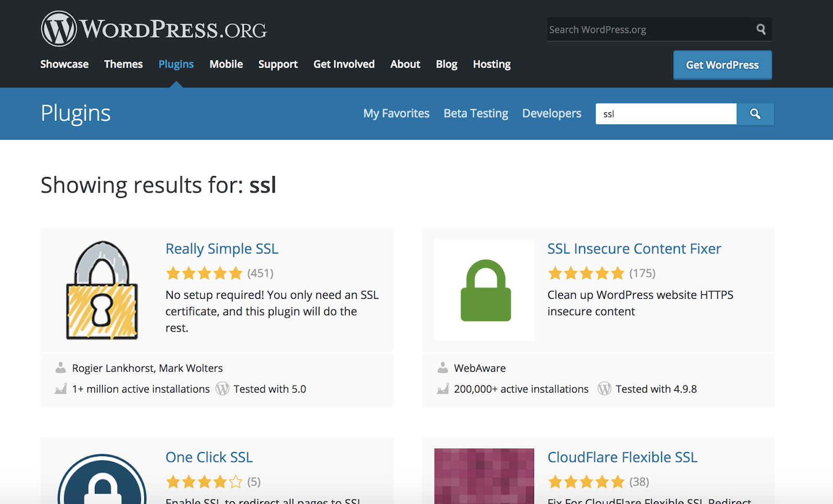Image resolution: width=833 pixels, height=504 pixels.
Task: Click the star rating of Really Simple SSL
Action: pyautogui.click(x=204, y=273)
